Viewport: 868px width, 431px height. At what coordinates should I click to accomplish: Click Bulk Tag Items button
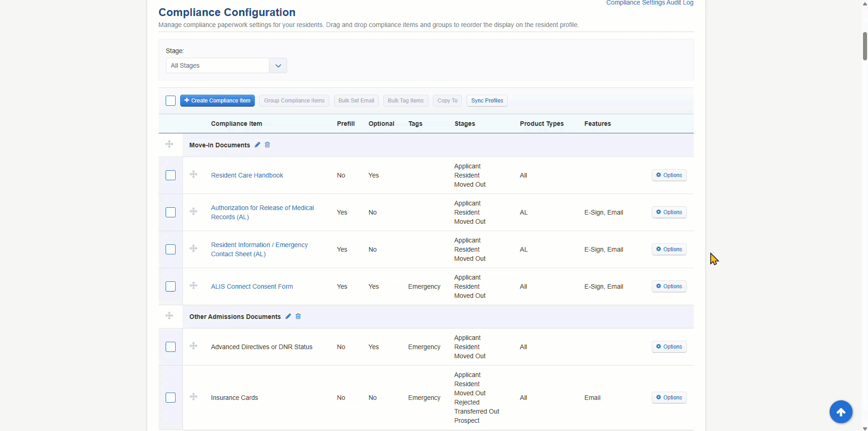point(406,101)
